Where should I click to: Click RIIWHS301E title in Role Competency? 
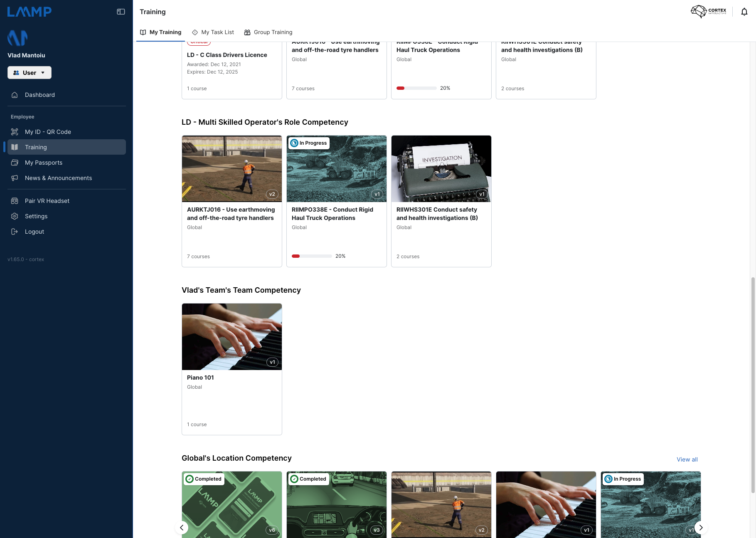[437, 214]
